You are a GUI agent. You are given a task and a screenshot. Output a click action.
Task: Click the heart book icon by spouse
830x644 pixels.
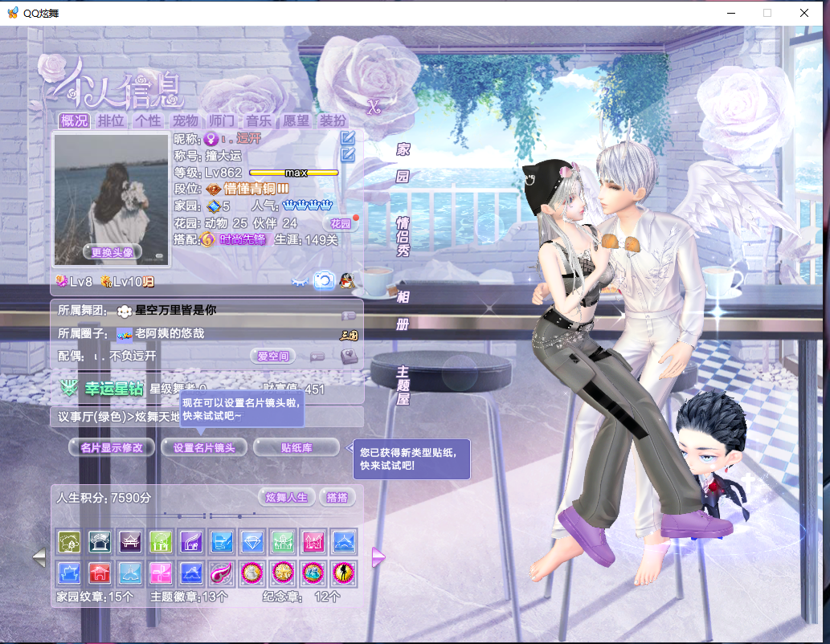(x=349, y=357)
